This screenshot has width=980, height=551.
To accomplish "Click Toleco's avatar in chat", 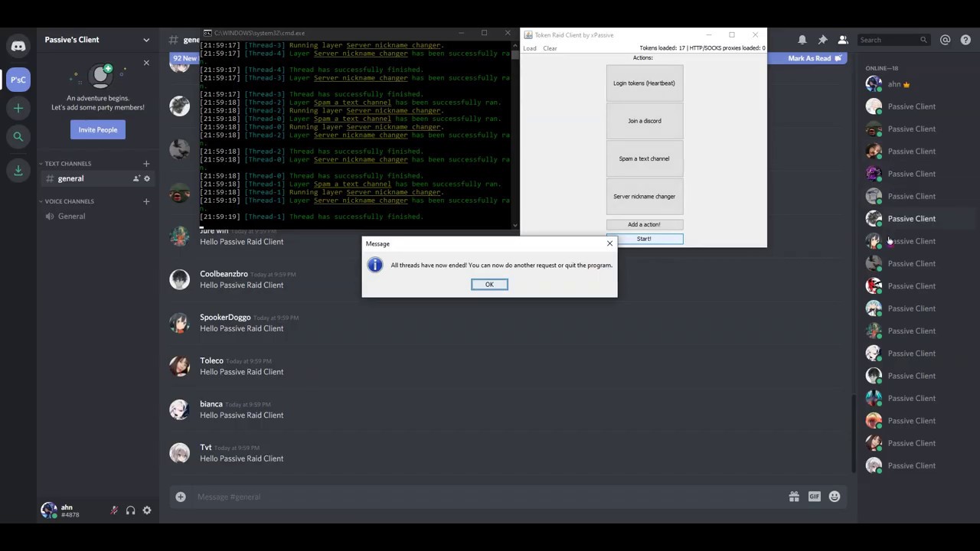I will 180,367.
